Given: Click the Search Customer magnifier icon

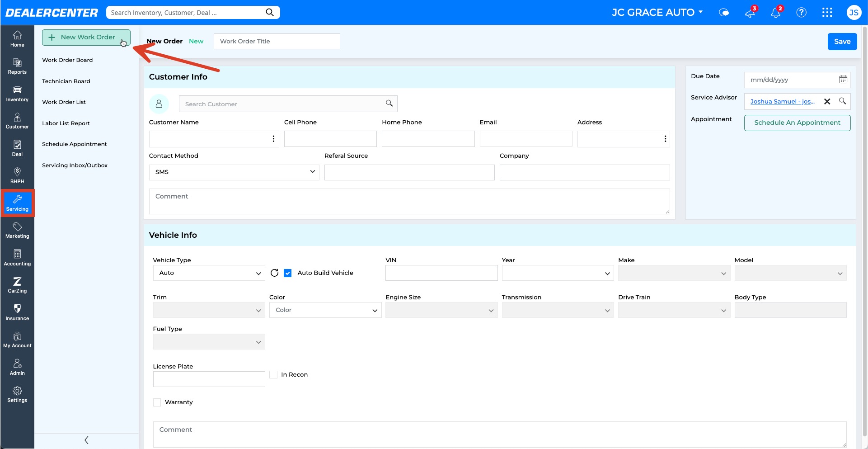Looking at the screenshot, I should (x=389, y=104).
